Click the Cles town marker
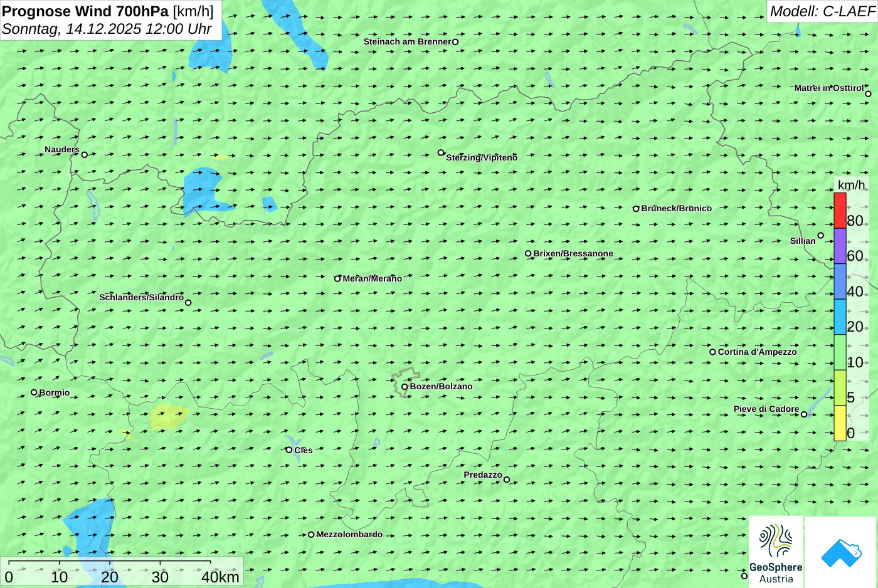878x588 pixels. pyautogui.click(x=289, y=449)
